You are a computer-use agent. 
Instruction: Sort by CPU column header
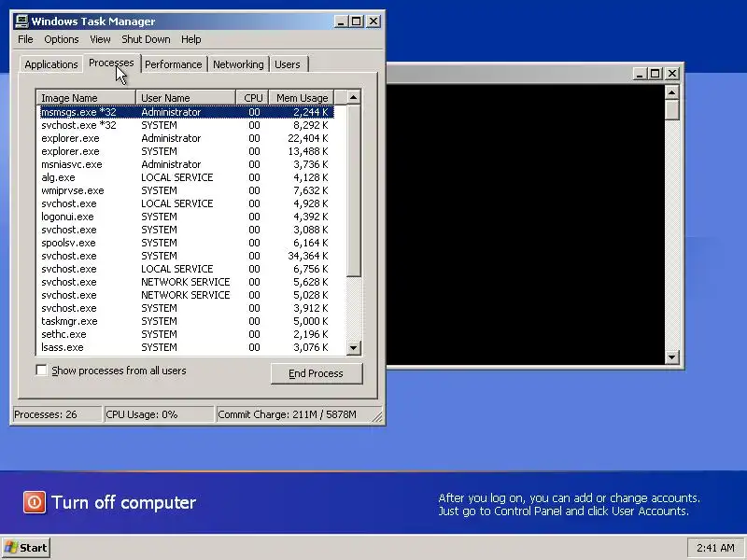click(x=252, y=98)
